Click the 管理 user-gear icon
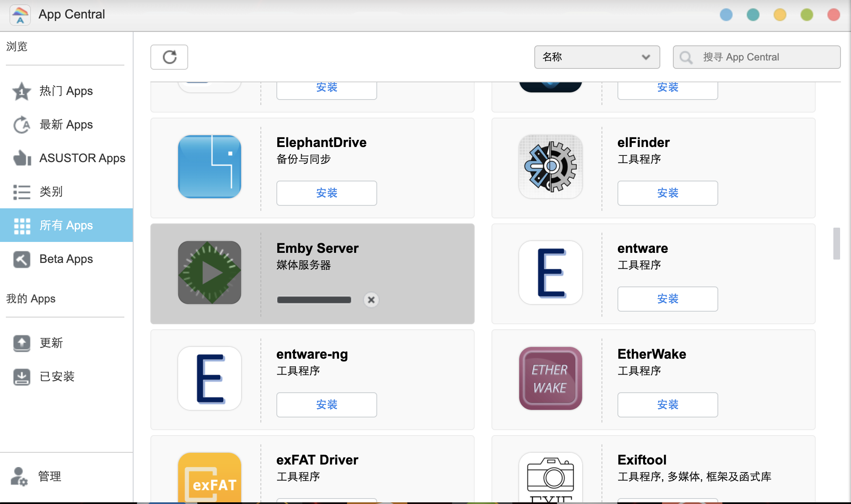 (x=19, y=476)
